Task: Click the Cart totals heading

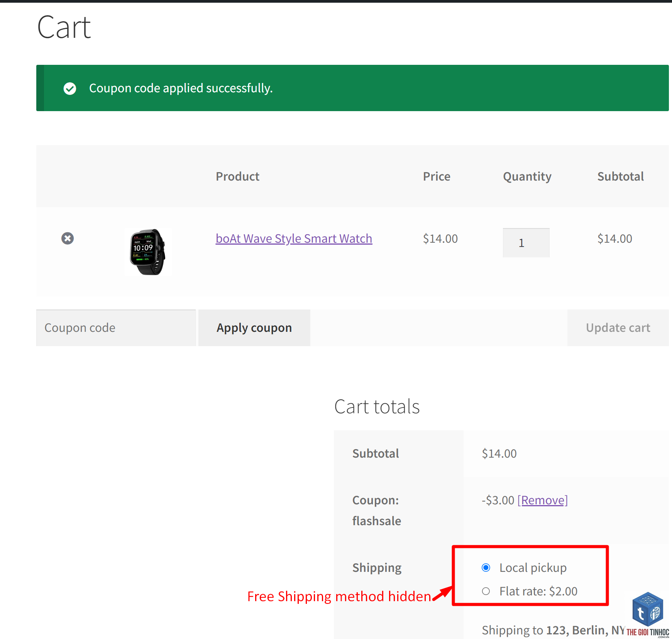Action: pyautogui.click(x=377, y=406)
